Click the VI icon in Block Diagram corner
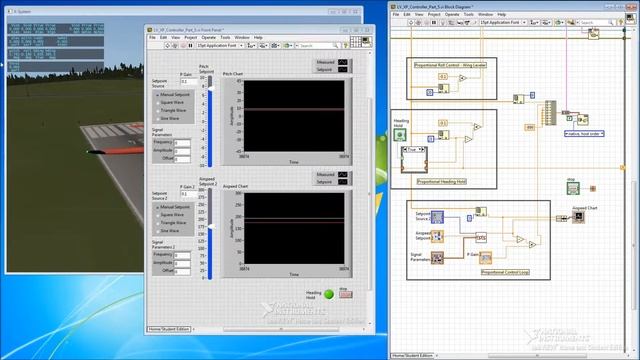640x360 pixels. click(x=630, y=18)
